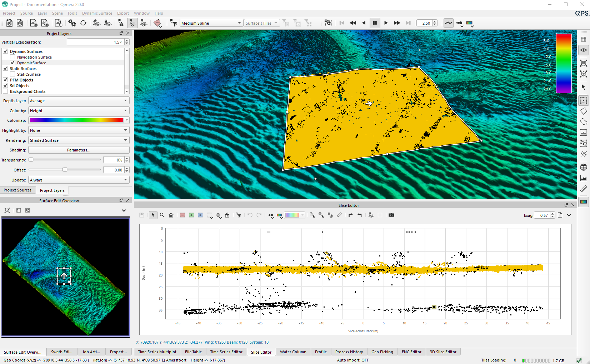
Task: Switch to the Project Sources tab
Action: coord(17,190)
